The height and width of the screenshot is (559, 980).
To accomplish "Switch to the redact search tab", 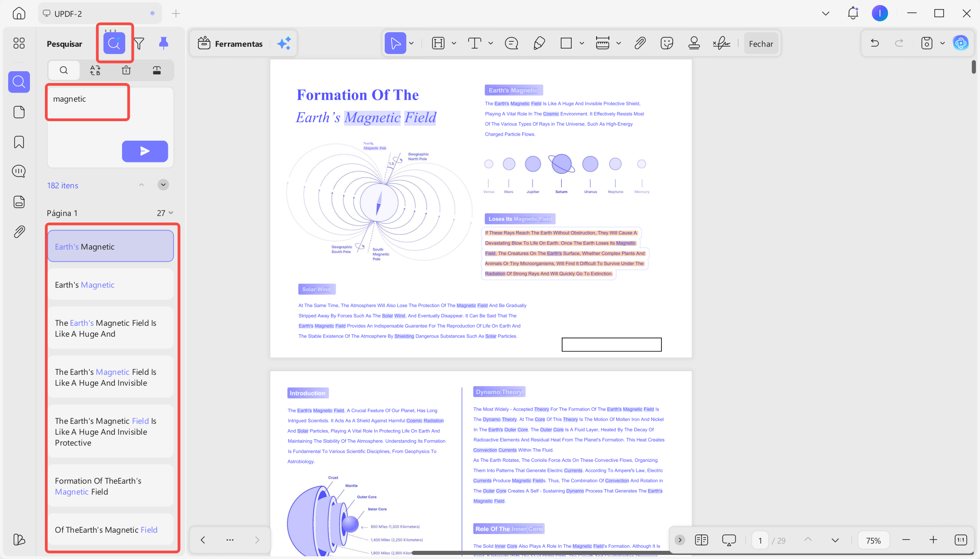I will point(157,70).
